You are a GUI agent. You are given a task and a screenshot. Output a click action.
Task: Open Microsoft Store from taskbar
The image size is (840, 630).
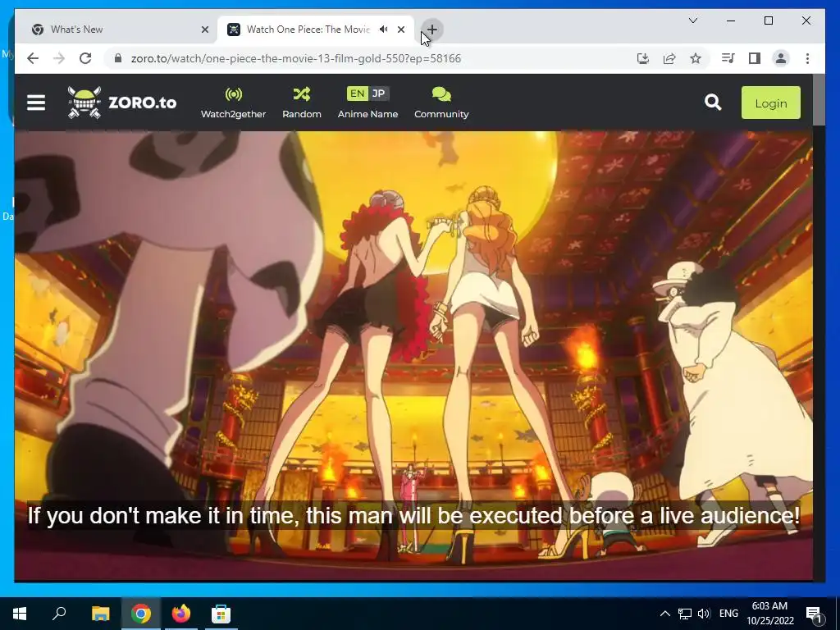[x=221, y=614]
